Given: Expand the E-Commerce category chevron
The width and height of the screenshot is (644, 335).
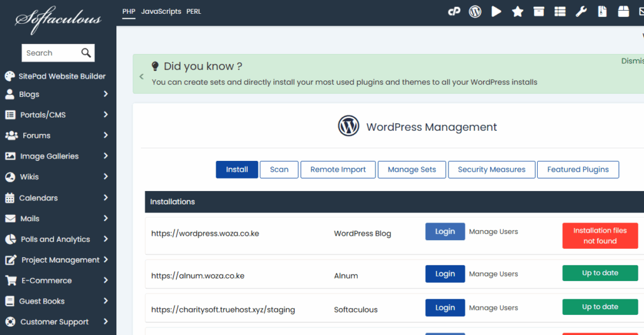Looking at the screenshot, I should [106, 280].
